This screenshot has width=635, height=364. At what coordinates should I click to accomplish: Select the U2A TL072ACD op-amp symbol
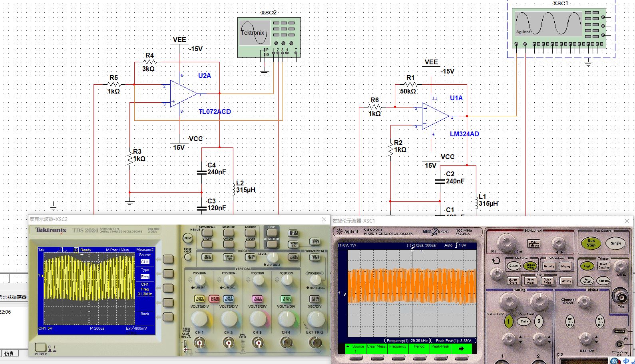point(183,94)
